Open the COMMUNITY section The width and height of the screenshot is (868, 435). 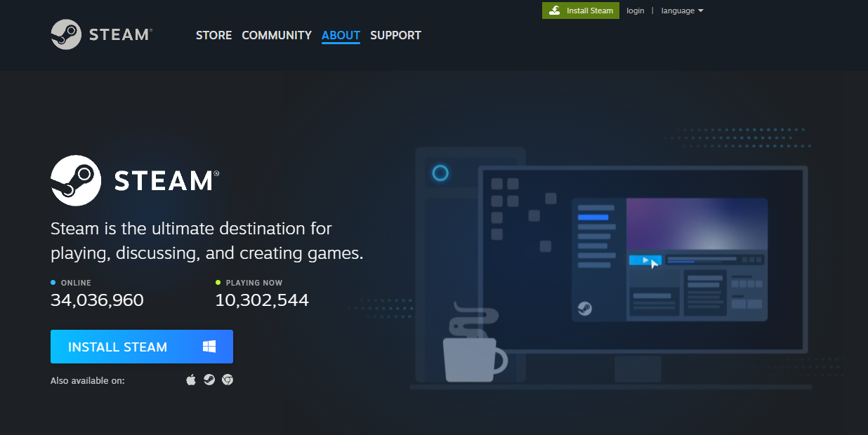point(276,35)
